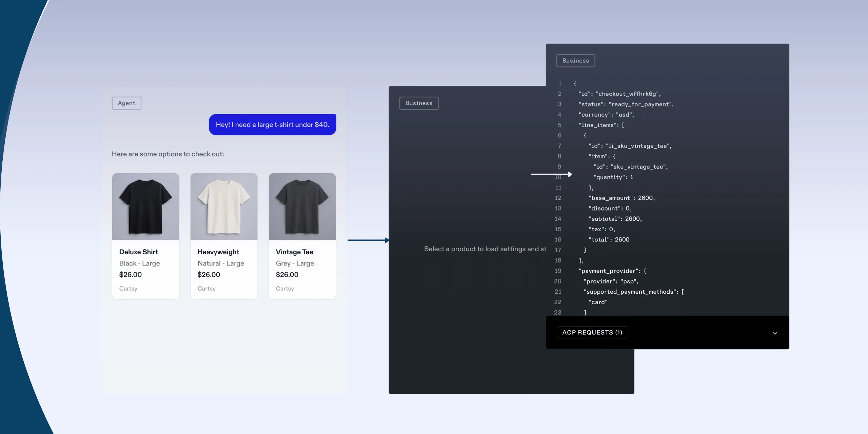The width and height of the screenshot is (868, 434).
Task: Click Cartsy seller under Vintage Tee
Action: point(285,289)
